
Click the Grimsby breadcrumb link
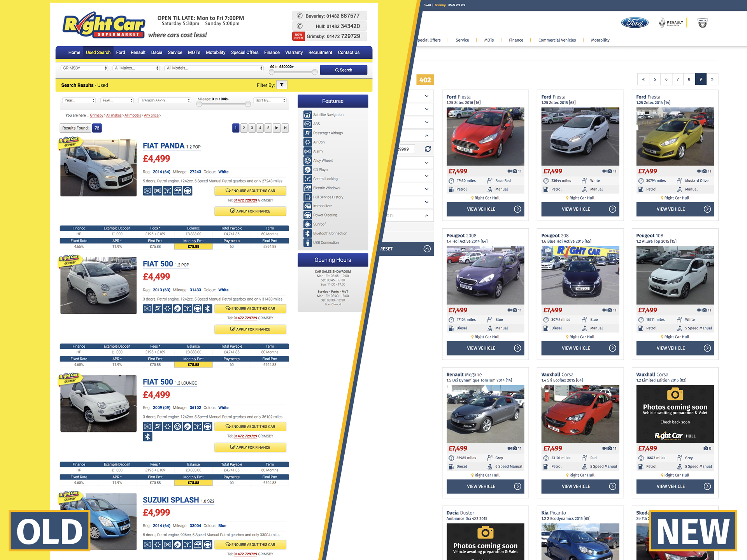coord(96,115)
